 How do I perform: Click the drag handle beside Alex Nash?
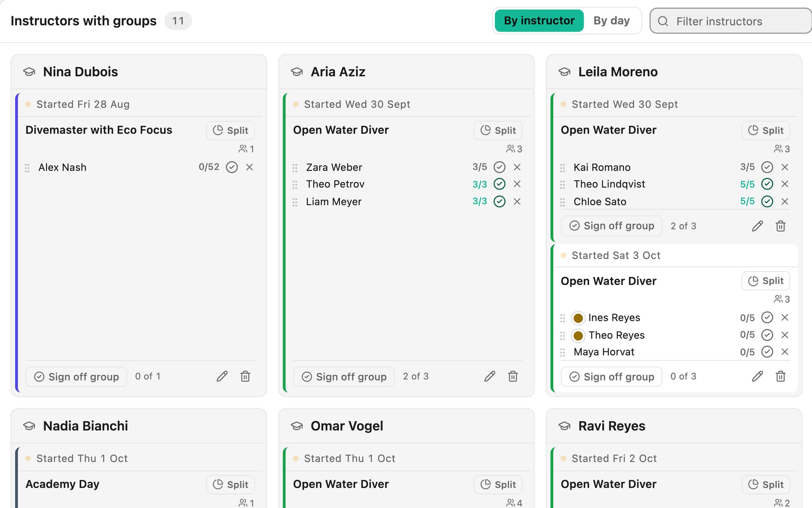pos(27,168)
